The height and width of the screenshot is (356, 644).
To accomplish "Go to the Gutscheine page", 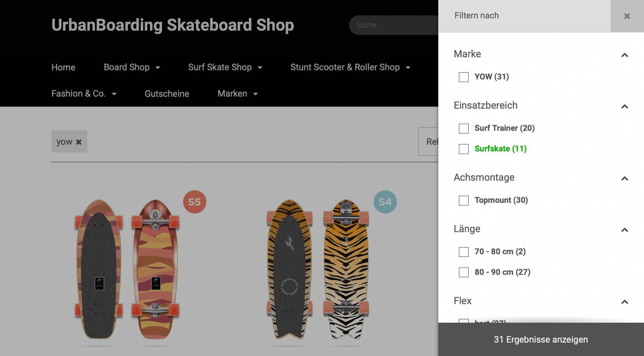I will pyautogui.click(x=167, y=94).
